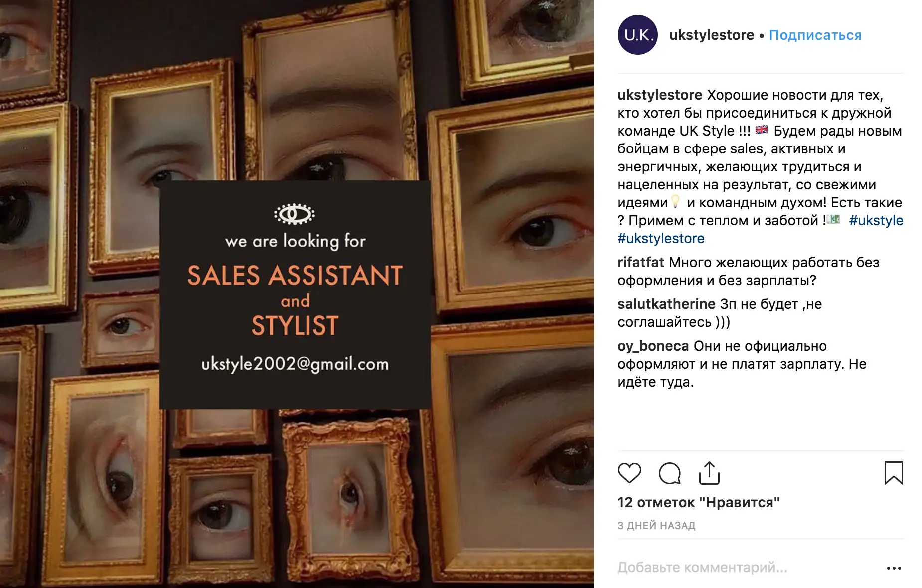922x588 pixels.
Task: View the 12 отметок "Нравится" likes list
Action: click(x=699, y=502)
